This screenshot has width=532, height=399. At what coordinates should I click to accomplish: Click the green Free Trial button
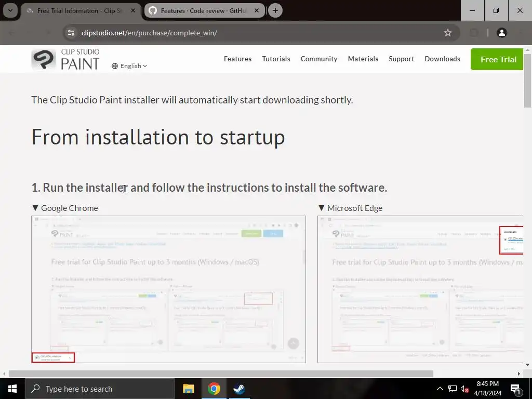pos(497,59)
